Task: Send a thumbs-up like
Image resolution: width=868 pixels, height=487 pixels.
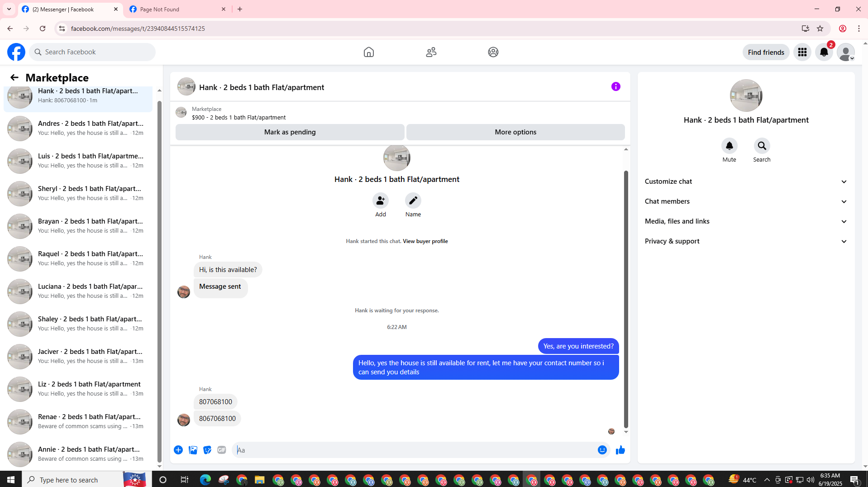Action: 620,450
